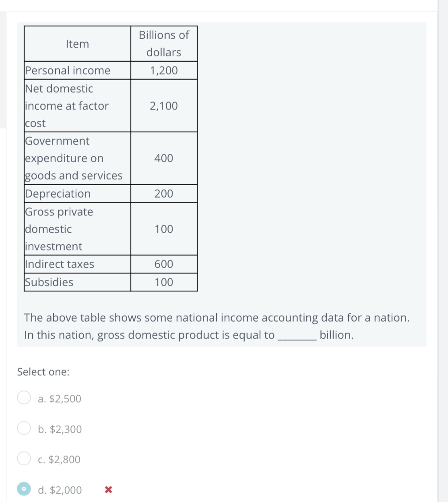
Task: Click the 'Indirect taxes' row showing 600
Action: pos(164,264)
